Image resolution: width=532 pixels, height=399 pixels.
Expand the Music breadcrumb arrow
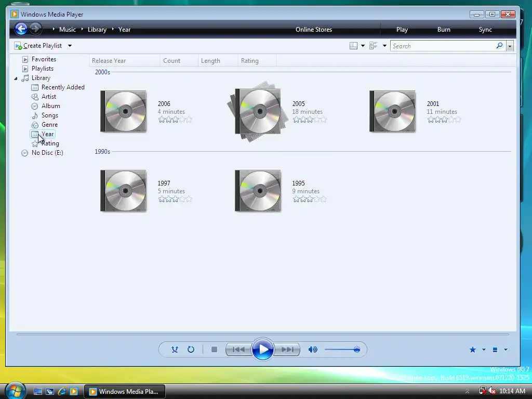[82, 29]
